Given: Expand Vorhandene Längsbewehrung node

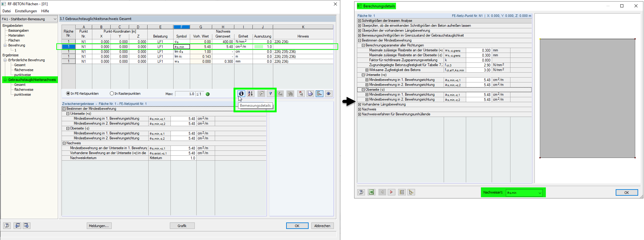Looking at the screenshot, I should click(359, 104).
